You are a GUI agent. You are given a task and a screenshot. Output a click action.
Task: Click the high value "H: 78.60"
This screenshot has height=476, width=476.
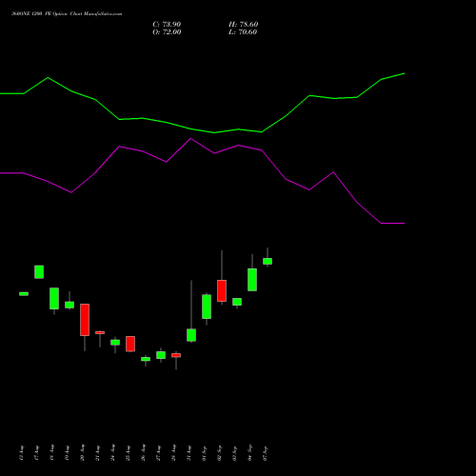click(x=243, y=25)
